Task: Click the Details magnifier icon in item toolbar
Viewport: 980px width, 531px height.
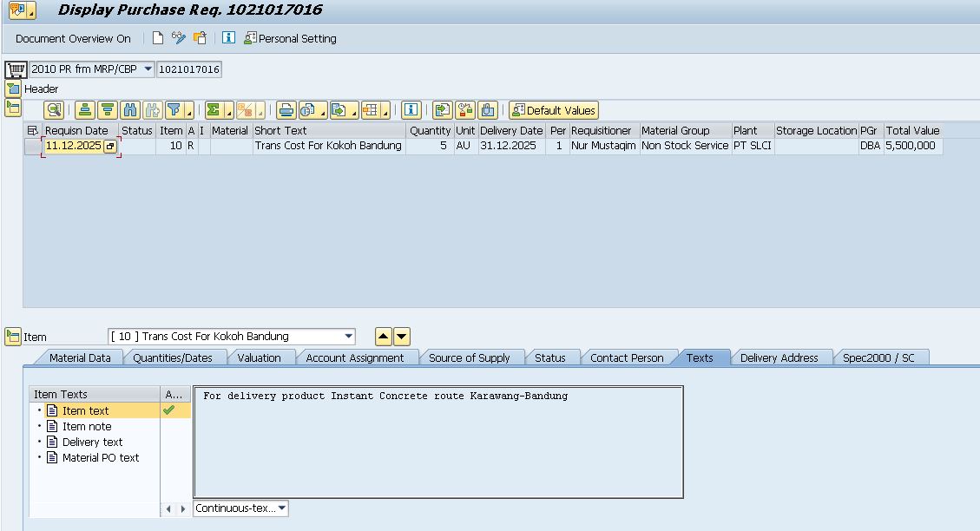Action: (54, 110)
